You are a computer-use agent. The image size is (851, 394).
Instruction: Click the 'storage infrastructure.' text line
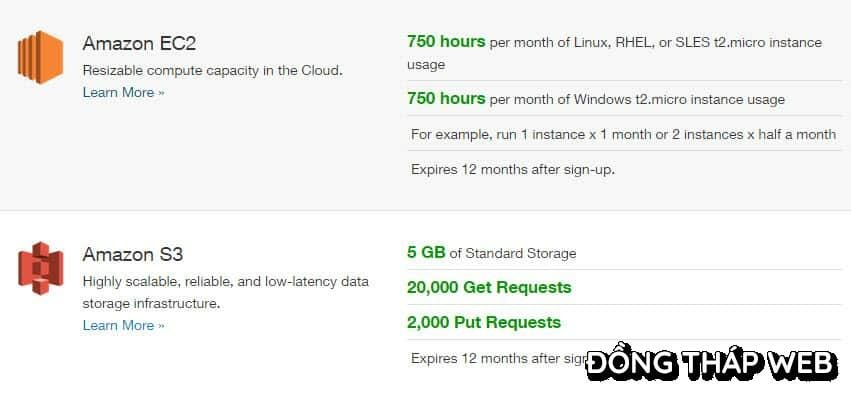click(151, 304)
